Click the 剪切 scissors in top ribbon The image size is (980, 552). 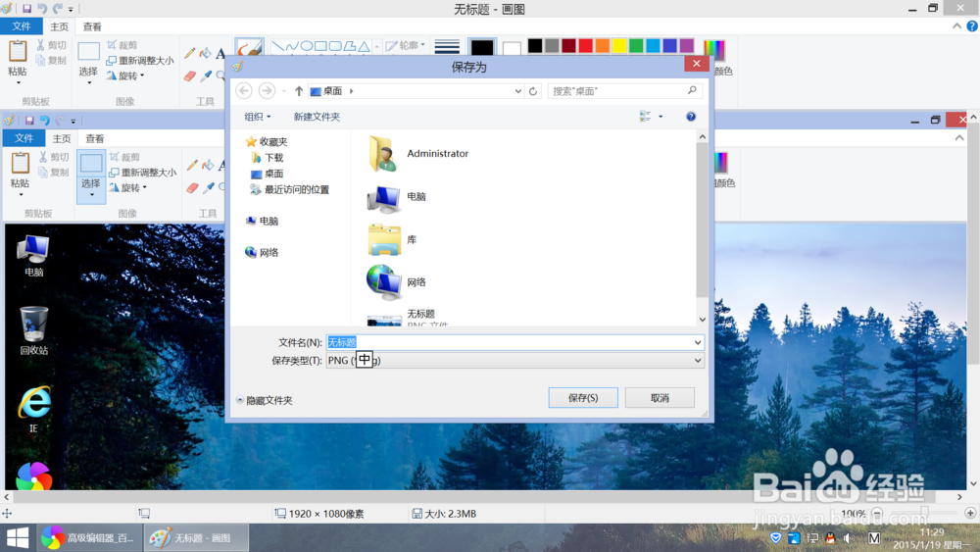click(51, 45)
